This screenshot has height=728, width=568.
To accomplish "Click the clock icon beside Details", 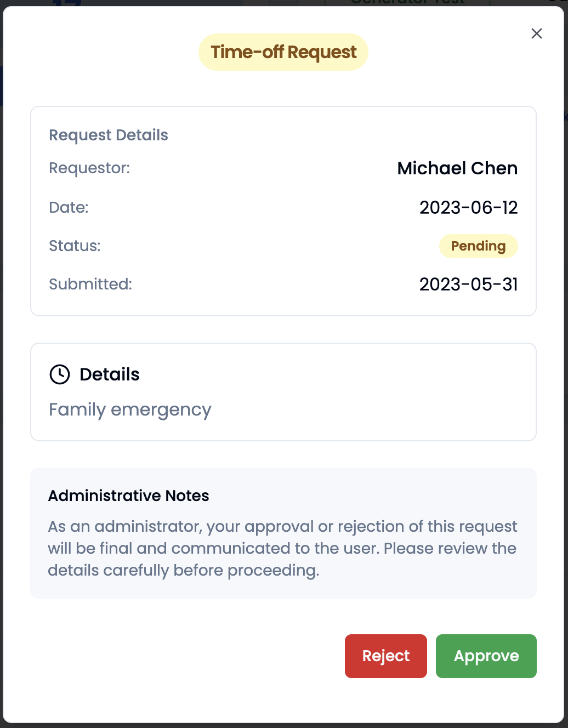I will tap(60, 374).
